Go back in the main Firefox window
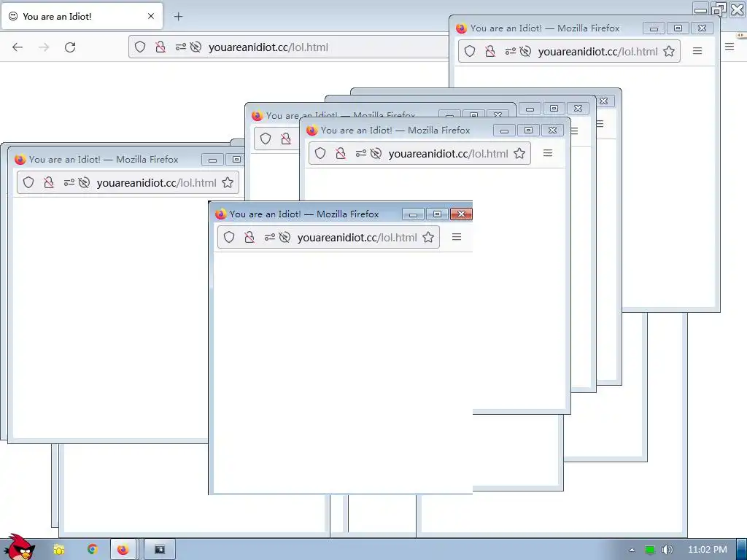747x560 pixels. pyautogui.click(x=18, y=47)
